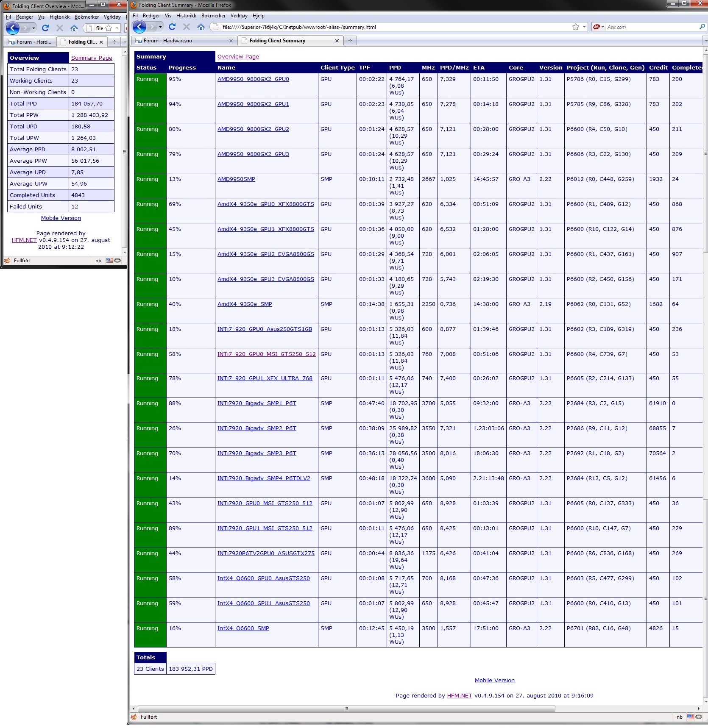Open the HFM.NET link at bottom of Summary page

pos(460,695)
